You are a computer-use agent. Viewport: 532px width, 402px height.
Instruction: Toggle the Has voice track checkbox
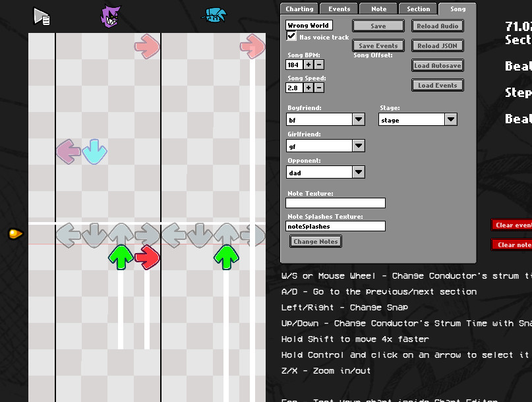coord(291,36)
